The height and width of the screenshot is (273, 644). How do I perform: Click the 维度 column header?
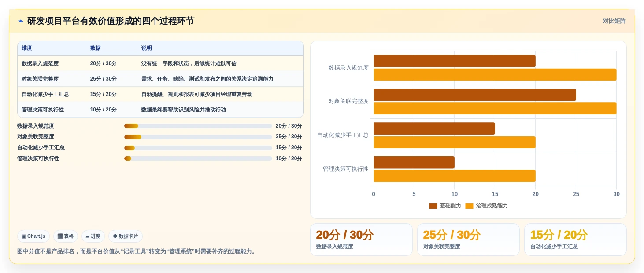[27, 48]
